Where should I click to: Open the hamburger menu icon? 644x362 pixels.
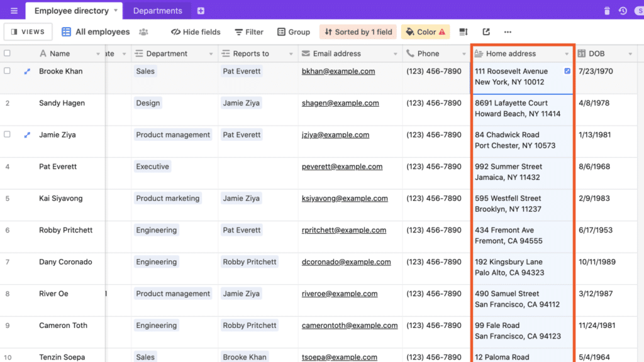[x=14, y=11]
